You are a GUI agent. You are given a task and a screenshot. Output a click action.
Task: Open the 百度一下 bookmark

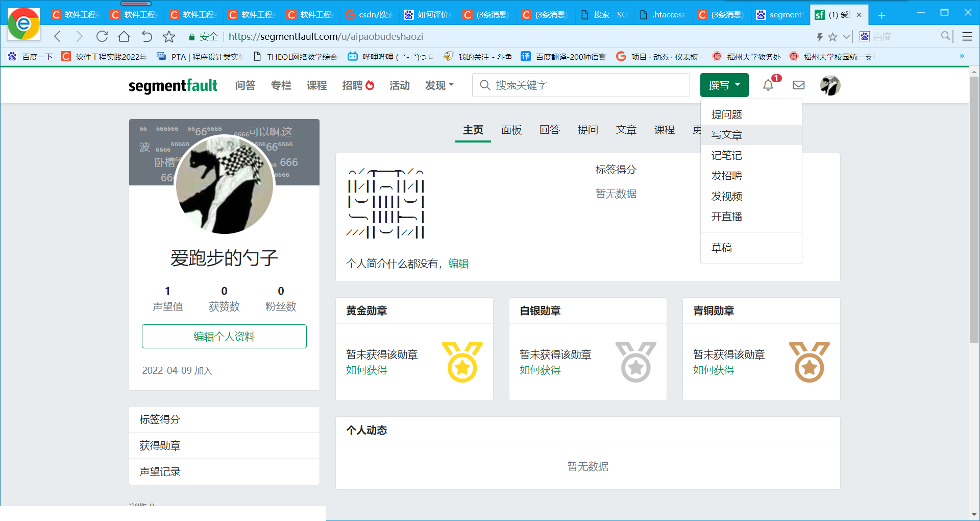coord(31,57)
